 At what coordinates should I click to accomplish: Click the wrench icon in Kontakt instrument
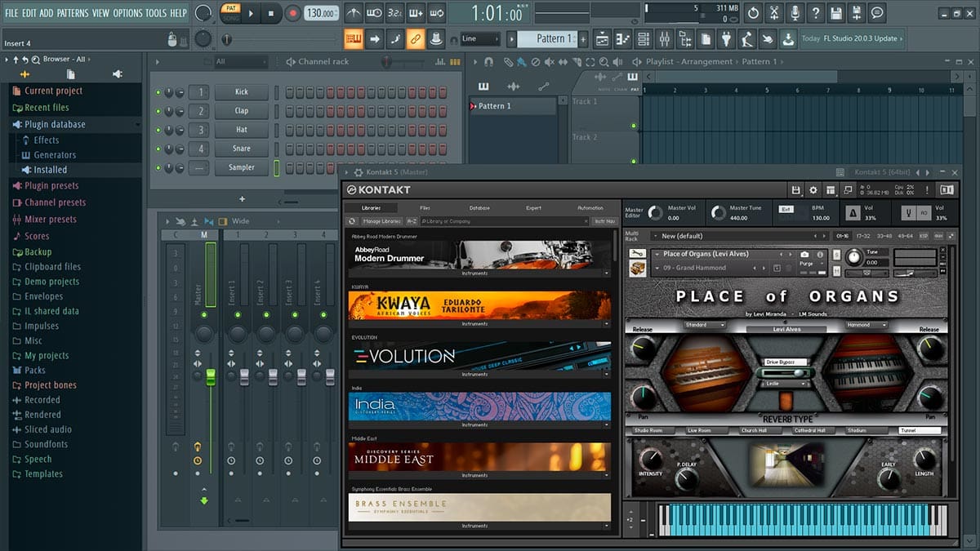638,255
